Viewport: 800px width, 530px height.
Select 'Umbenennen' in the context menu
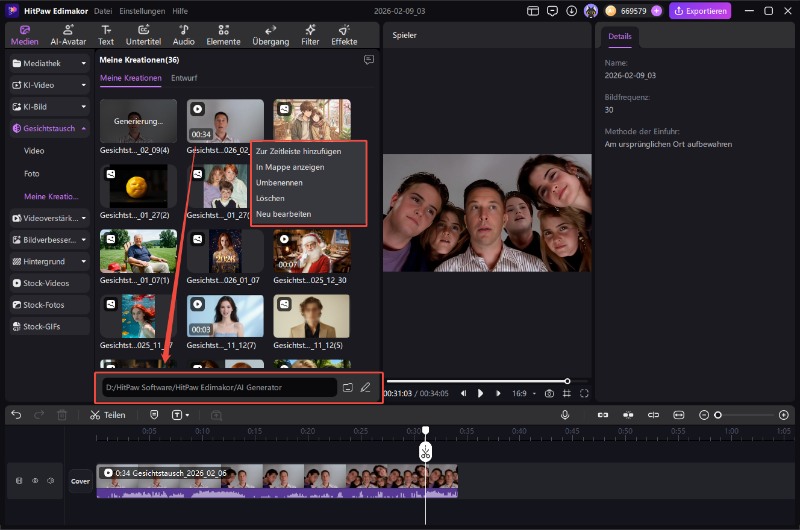pyautogui.click(x=279, y=183)
